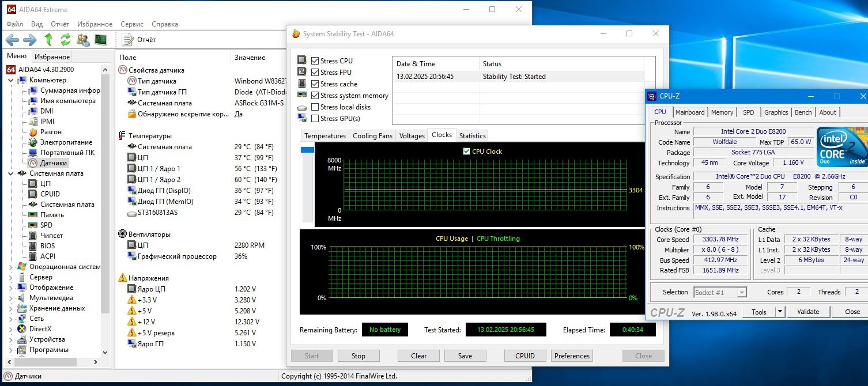Stop the stability test with the Stop button
The image size is (868, 386).
[x=358, y=356]
